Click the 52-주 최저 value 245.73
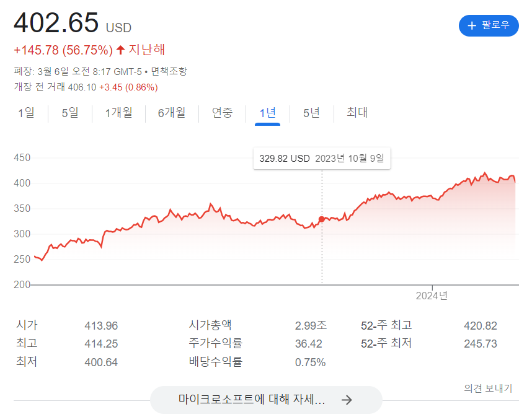The image size is (532, 417). 481,344
